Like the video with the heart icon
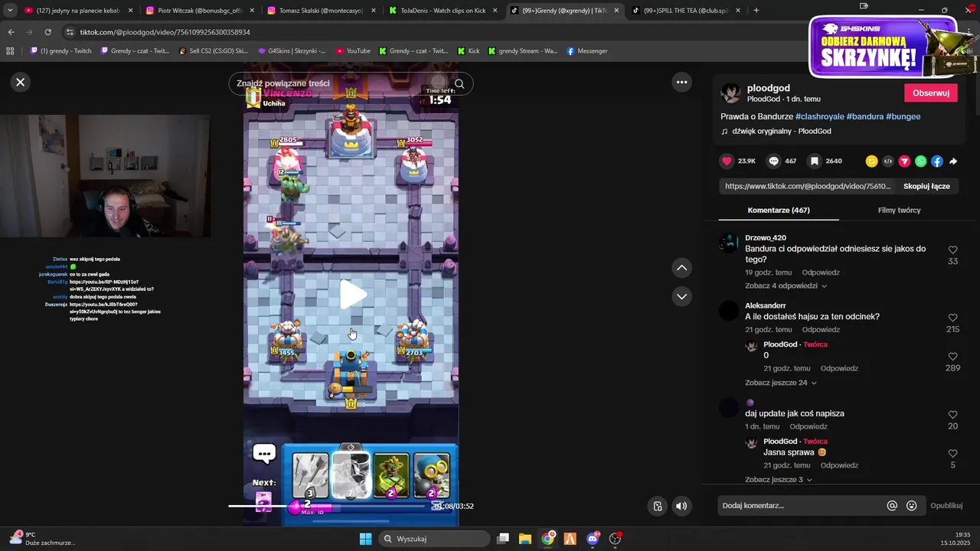The image size is (980, 551). tap(727, 161)
